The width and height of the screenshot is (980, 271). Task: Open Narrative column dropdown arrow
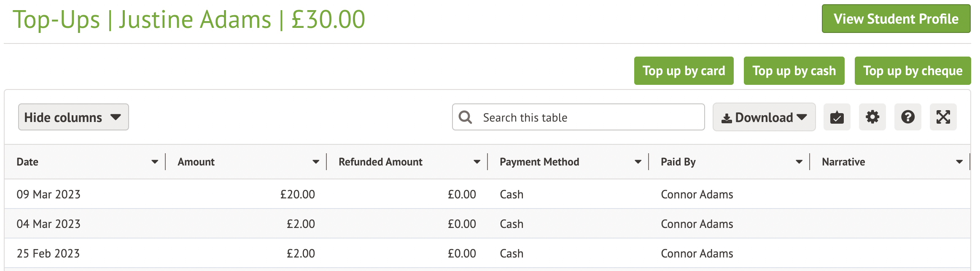pos(959,162)
